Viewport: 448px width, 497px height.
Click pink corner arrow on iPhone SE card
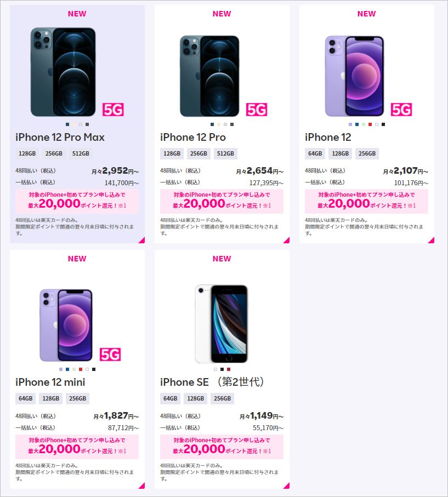[286, 485]
